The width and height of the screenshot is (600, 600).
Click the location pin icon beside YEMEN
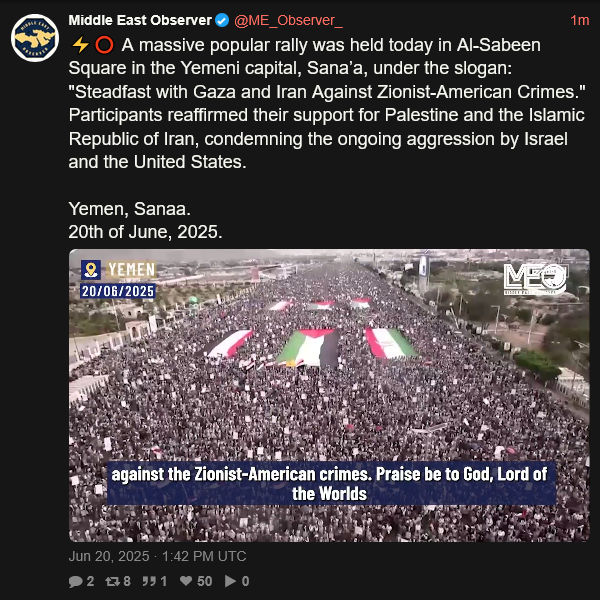91,270
